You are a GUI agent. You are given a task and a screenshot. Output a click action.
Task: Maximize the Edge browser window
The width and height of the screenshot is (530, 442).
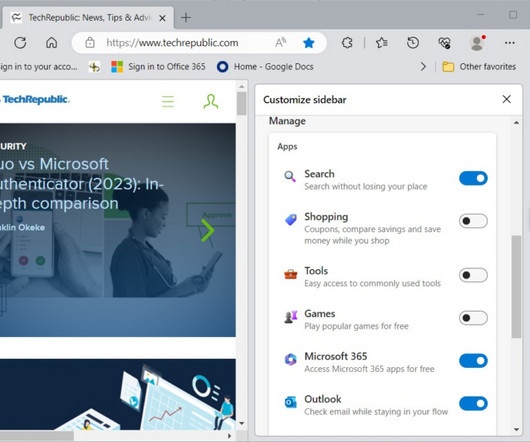pos(513,15)
